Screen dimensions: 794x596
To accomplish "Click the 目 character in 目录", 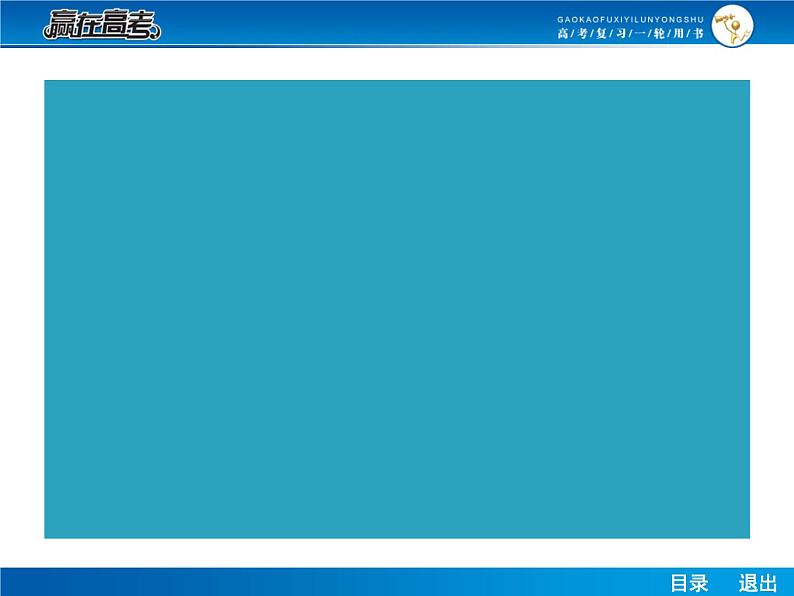I will tap(679, 583).
